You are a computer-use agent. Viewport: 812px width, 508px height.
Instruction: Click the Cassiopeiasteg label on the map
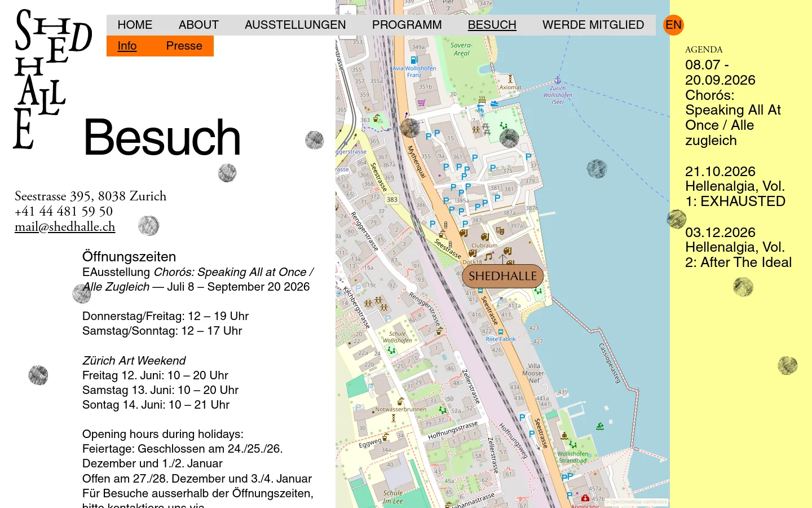(x=610, y=363)
